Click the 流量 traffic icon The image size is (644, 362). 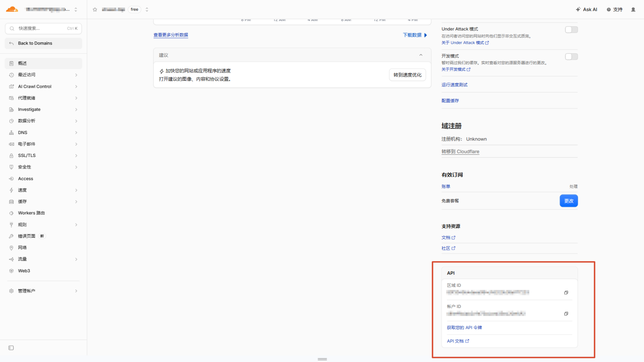[x=11, y=259]
